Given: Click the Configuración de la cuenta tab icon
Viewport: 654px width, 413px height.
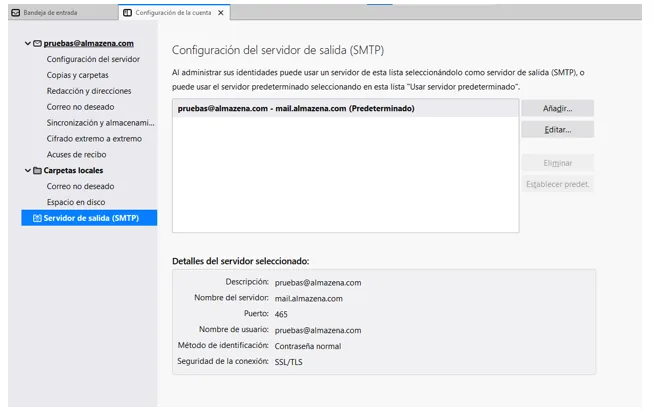Looking at the screenshot, I should pos(128,13).
